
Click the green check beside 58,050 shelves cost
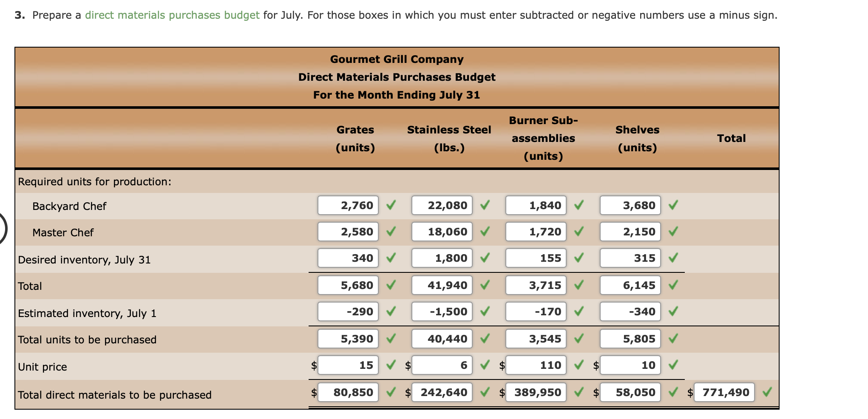coord(673,392)
